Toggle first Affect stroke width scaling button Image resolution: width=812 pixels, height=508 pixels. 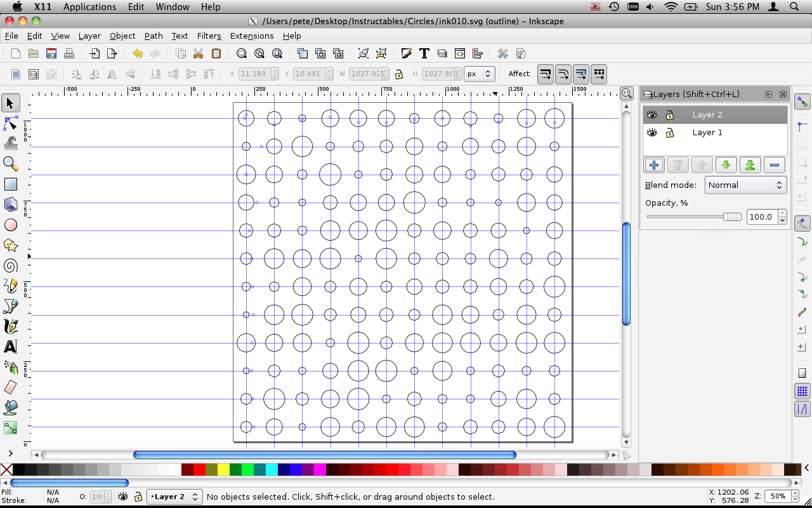point(546,74)
